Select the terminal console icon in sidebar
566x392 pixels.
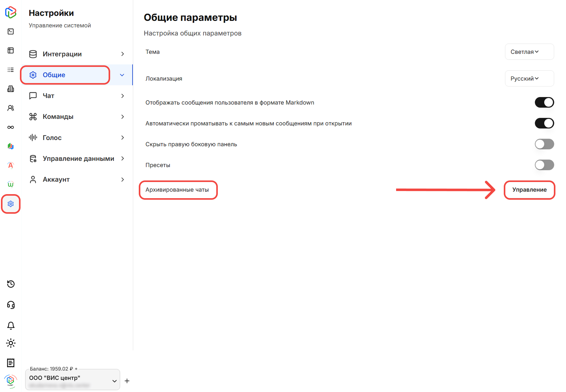(11, 31)
